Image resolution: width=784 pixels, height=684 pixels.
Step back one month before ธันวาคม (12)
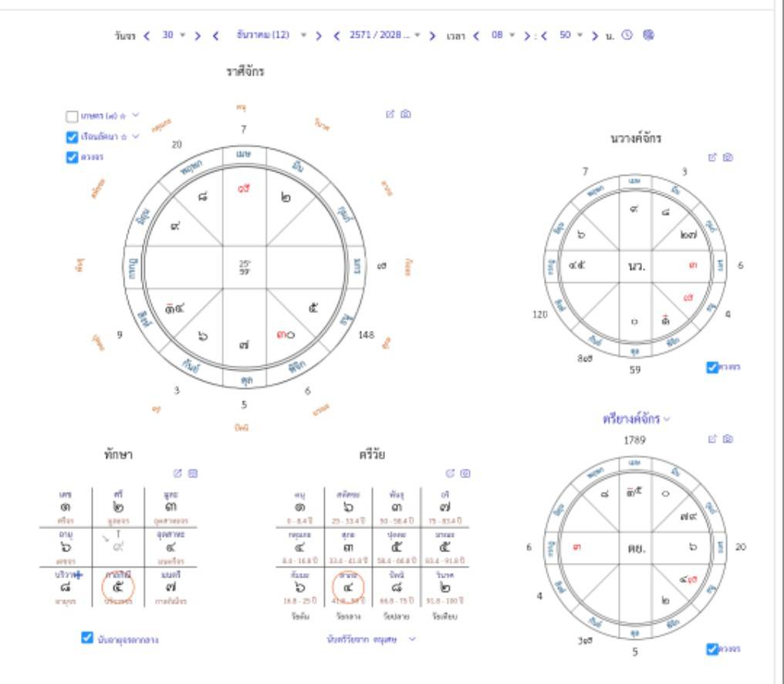[215, 35]
